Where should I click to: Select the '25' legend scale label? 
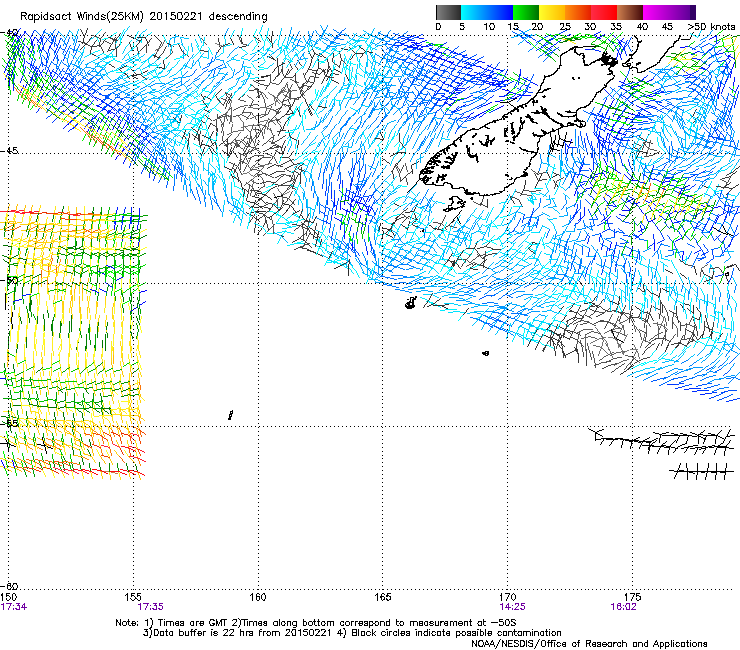565,27
